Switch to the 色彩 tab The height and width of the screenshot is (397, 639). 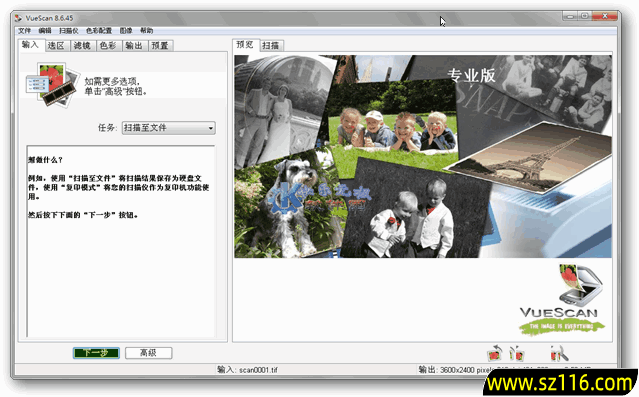(x=108, y=46)
